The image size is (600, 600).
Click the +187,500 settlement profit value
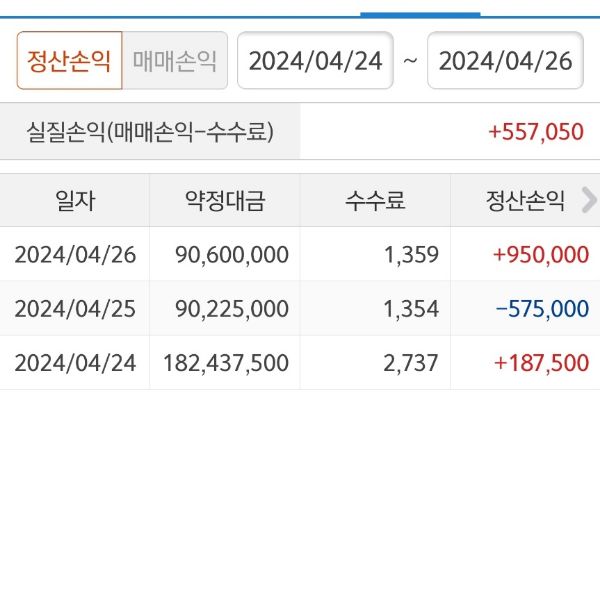tap(541, 362)
